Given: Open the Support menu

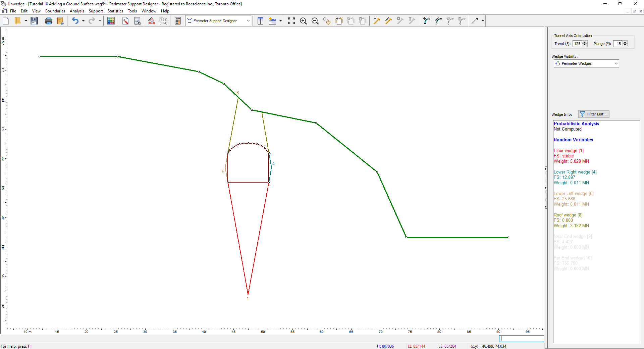Looking at the screenshot, I should 96,11.
